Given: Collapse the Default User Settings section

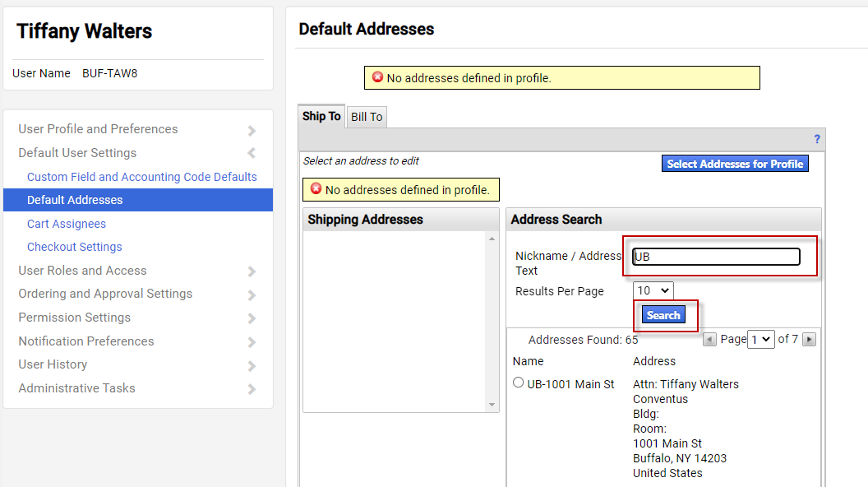Looking at the screenshot, I should point(252,153).
